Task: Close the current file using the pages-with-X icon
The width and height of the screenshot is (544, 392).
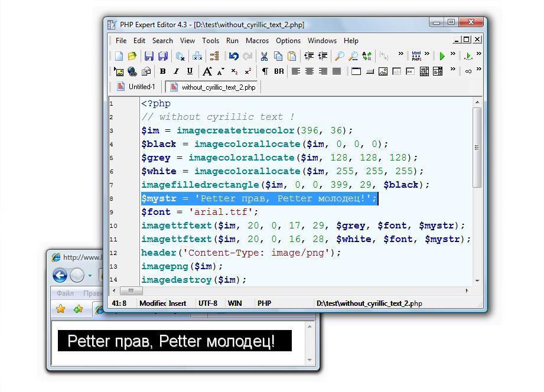Action: point(180,56)
